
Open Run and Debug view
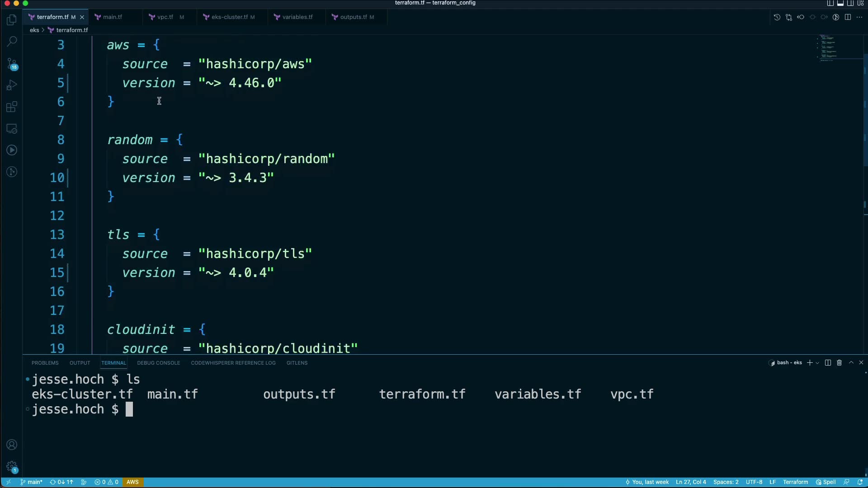tap(12, 85)
